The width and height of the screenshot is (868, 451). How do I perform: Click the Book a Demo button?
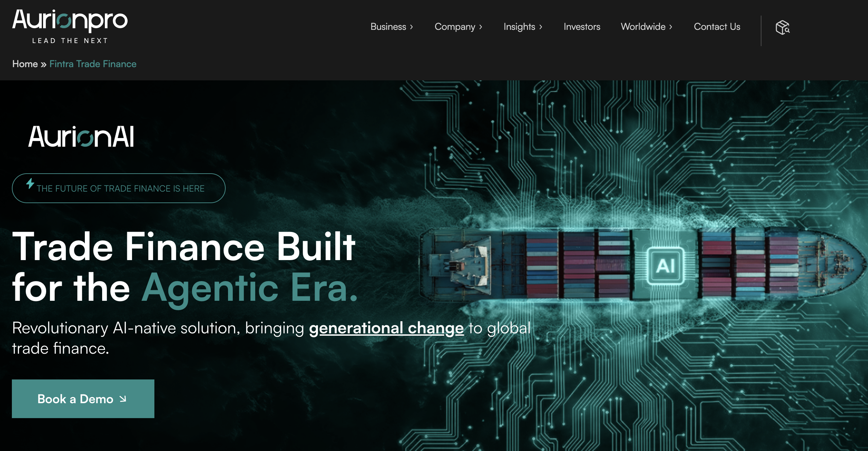coord(83,399)
